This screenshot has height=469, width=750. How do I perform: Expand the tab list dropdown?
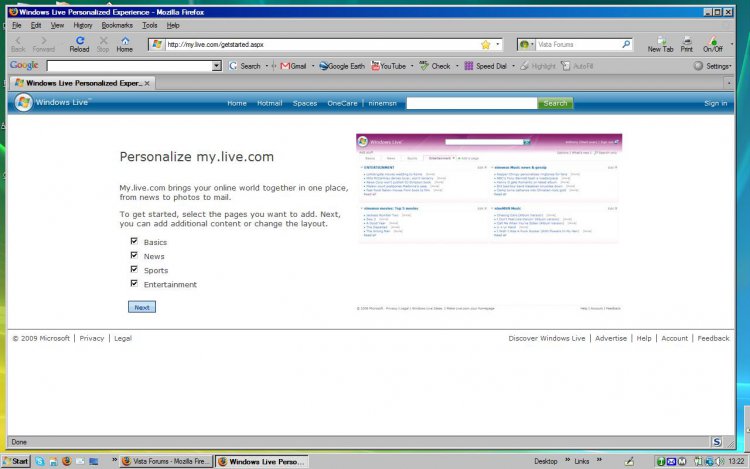point(729,83)
